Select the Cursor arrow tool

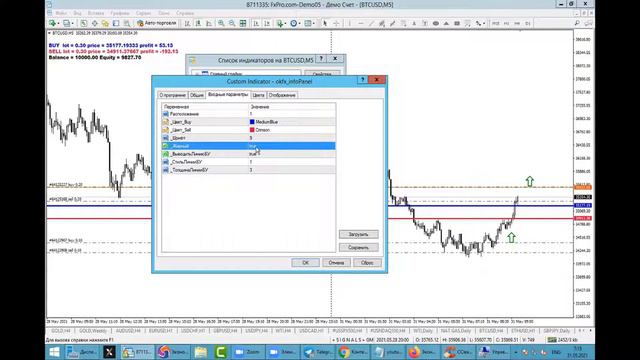(x=325, y=23)
